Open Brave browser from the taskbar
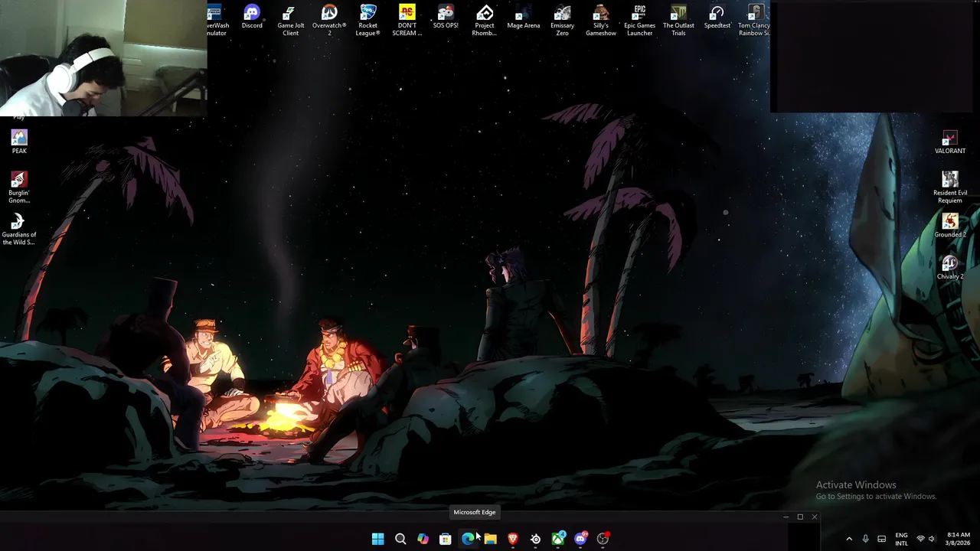 513,539
